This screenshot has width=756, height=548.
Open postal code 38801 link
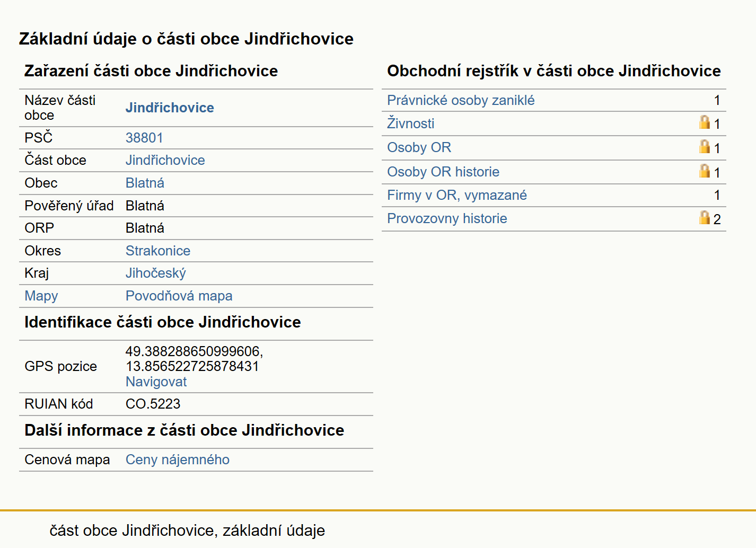click(144, 138)
